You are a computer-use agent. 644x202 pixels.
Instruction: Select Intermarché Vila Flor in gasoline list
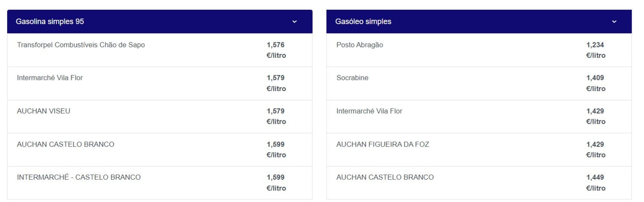[x=50, y=78]
